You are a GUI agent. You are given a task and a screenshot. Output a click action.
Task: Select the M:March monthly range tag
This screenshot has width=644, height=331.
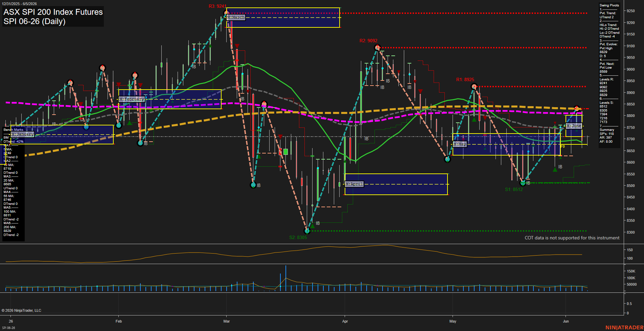coord(236,17)
